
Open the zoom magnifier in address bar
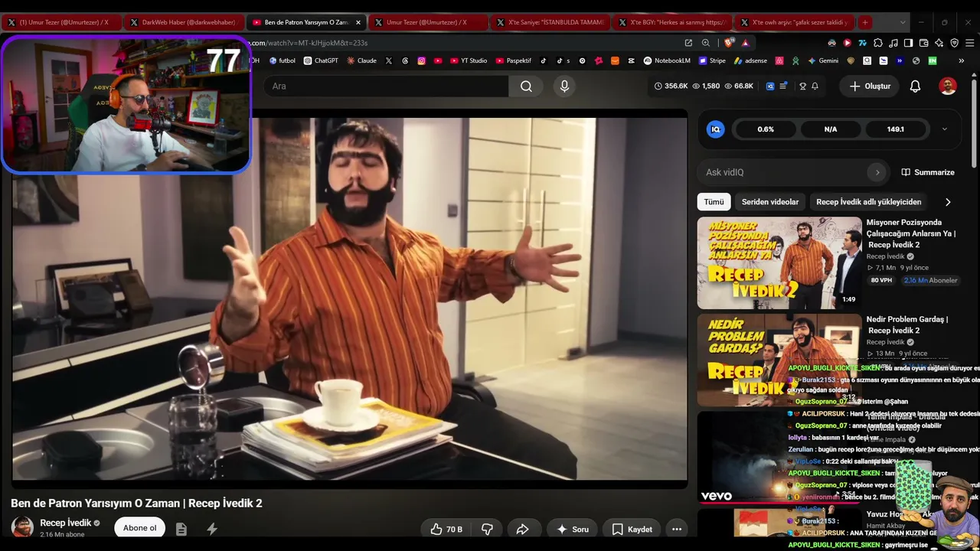point(706,43)
